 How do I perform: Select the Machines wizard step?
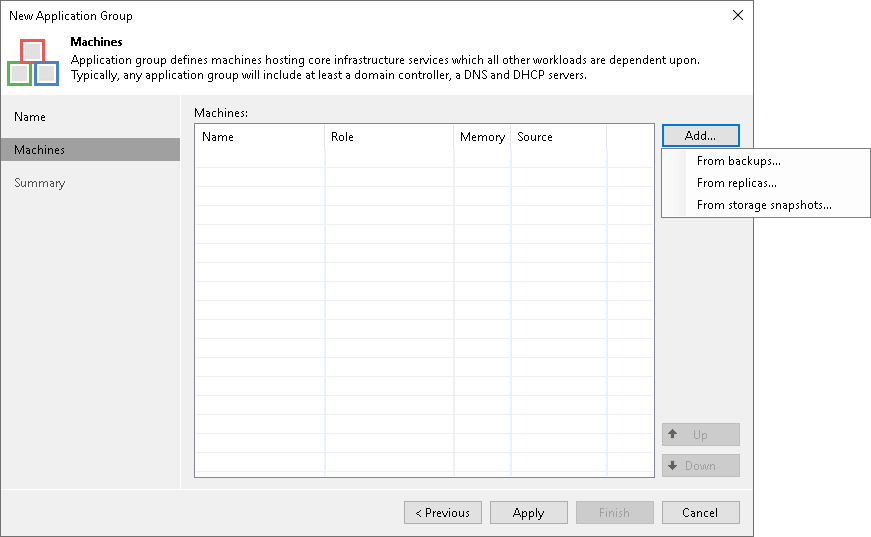pos(90,149)
